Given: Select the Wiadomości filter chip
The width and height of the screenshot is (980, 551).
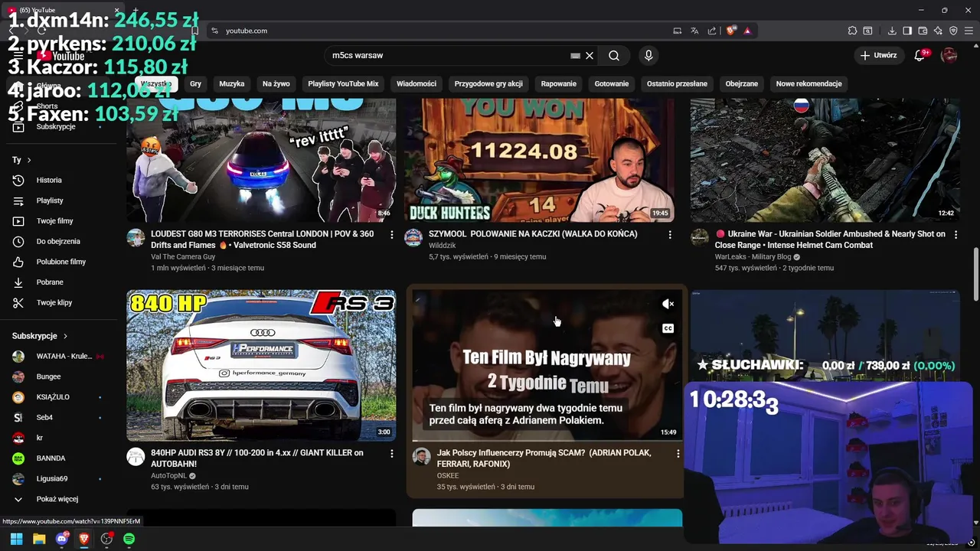Looking at the screenshot, I should click(416, 83).
